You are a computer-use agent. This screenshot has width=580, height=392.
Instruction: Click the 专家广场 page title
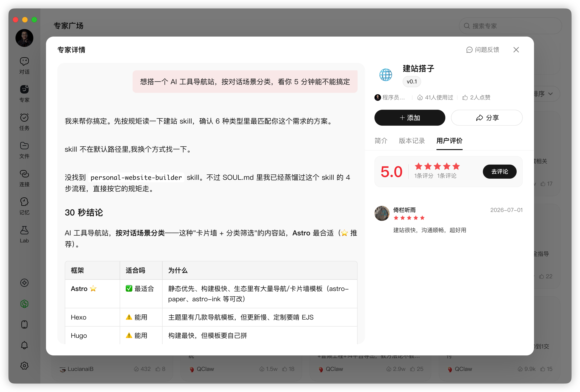point(68,26)
